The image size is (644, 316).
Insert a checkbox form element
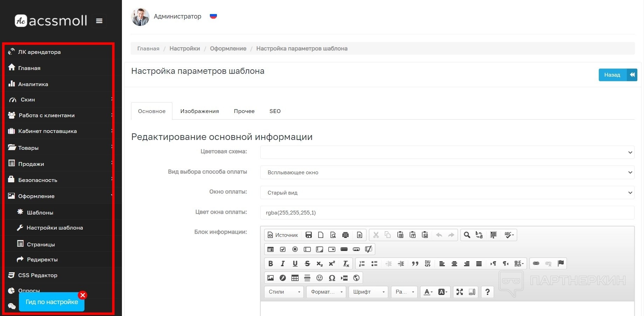tap(283, 249)
